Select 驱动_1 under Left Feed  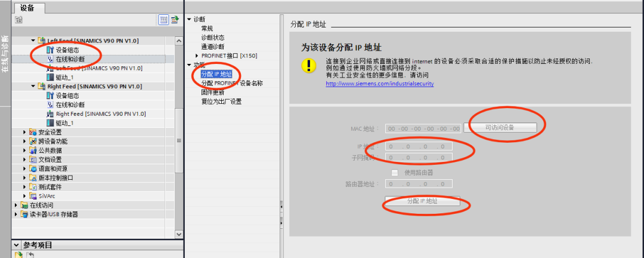(64, 78)
